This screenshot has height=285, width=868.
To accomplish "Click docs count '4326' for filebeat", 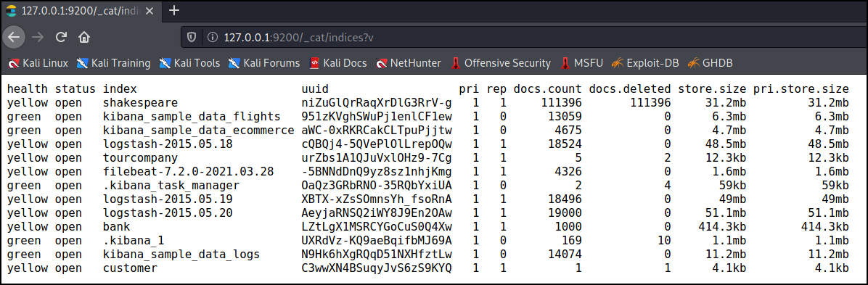I will (568, 172).
